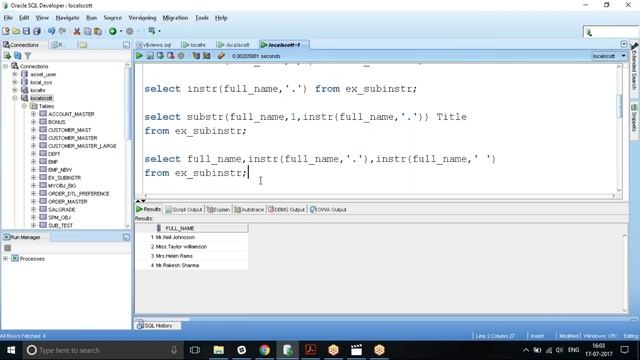Screen dimensions: 640x360
Task: Select the SALGRADE table in the tree
Action: (x=62, y=209)
